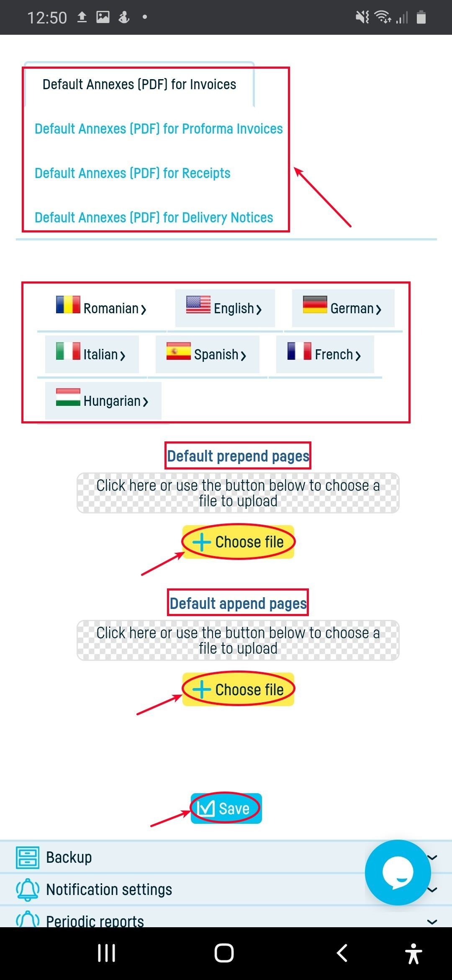Click the append pages upload drop area
Image resolution: width=452 pixels, height=980 pixels.
(x=238, y=640)
